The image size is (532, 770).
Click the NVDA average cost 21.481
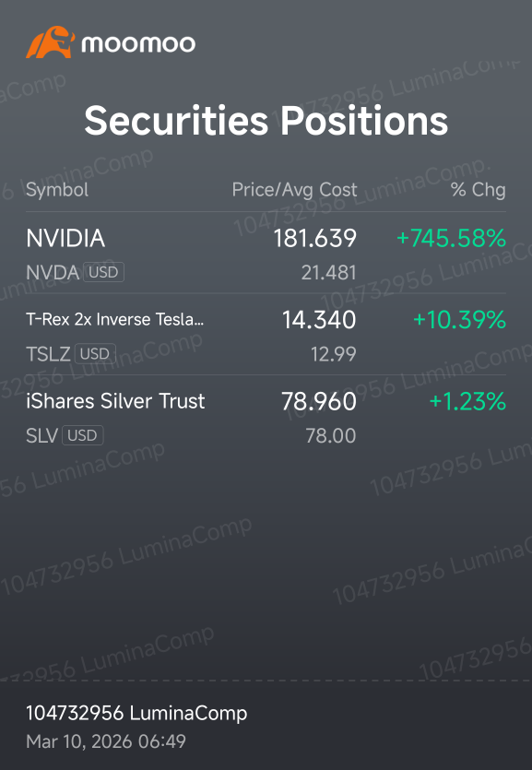pos(329,273)
